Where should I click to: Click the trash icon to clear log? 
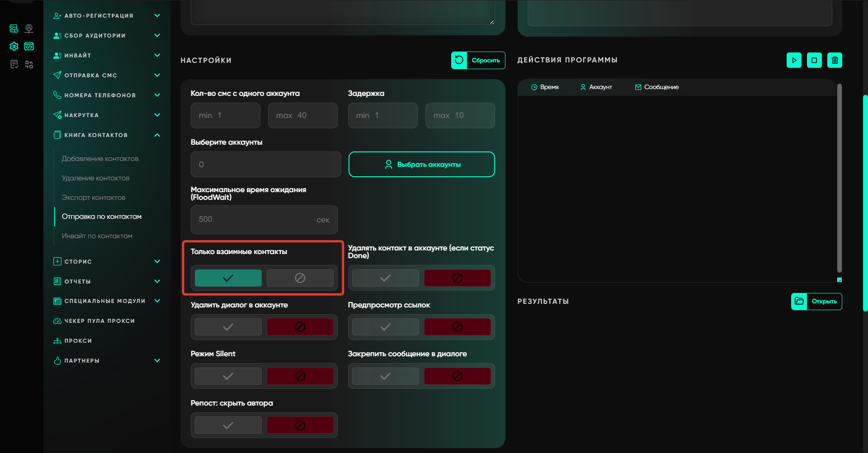(x=835, y=60)
